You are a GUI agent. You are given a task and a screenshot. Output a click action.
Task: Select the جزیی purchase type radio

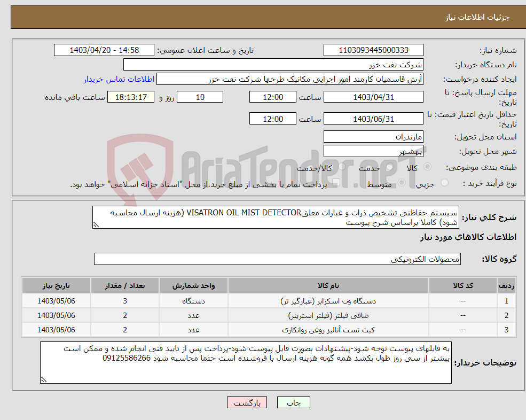click(444, 183)
